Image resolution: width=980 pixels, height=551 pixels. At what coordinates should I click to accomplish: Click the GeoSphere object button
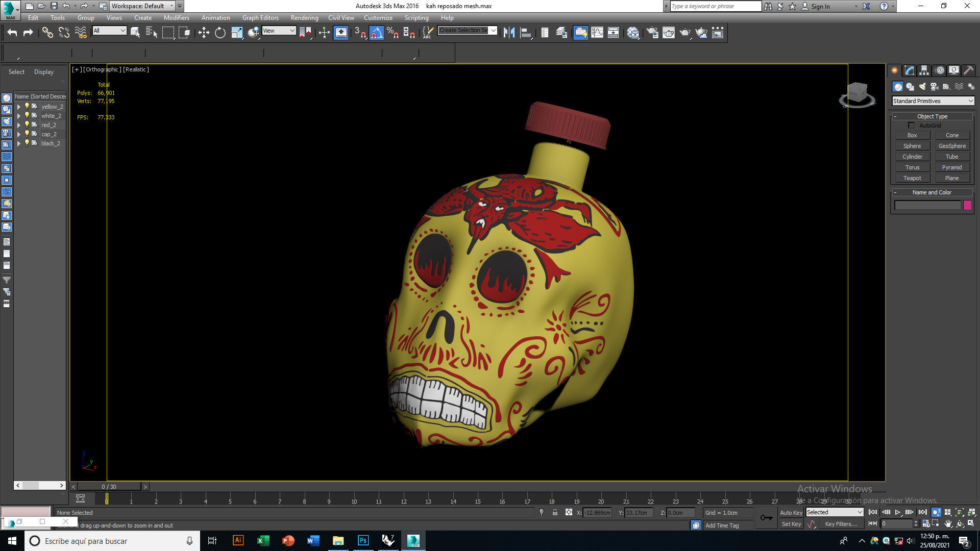[x=952, y=146]
